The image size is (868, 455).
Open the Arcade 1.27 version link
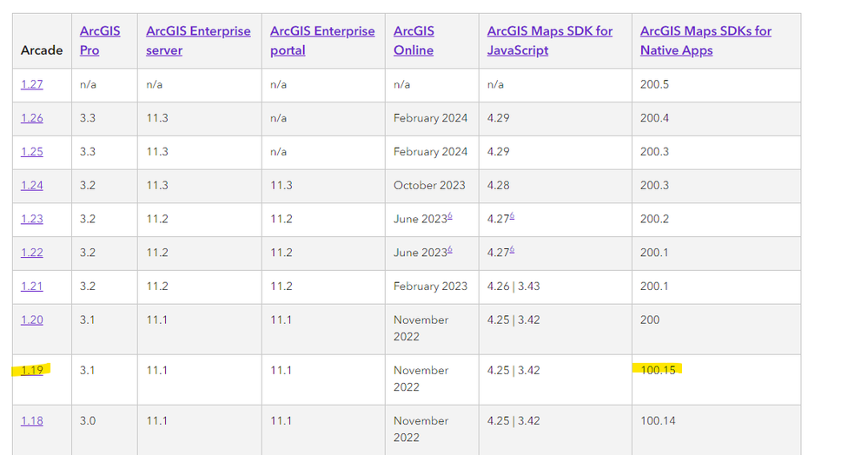(32, 84)
